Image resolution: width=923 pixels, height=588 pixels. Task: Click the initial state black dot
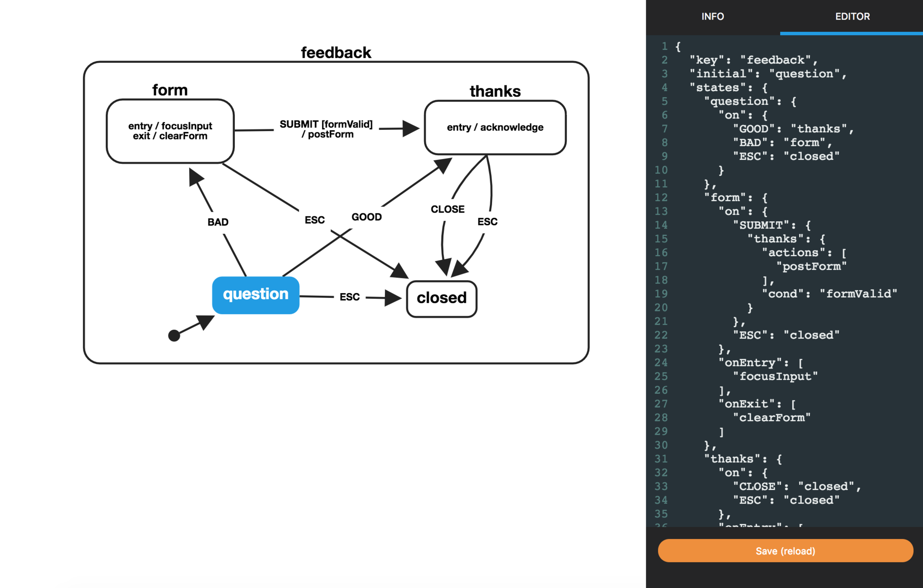point(174,335)
